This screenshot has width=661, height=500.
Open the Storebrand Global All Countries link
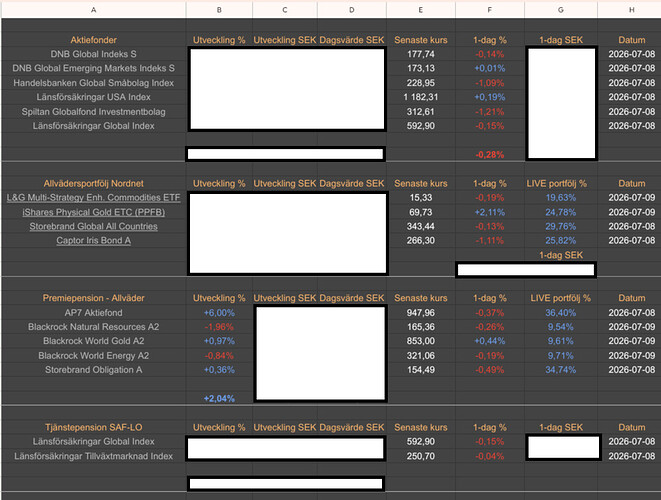(x=93, y=226)
